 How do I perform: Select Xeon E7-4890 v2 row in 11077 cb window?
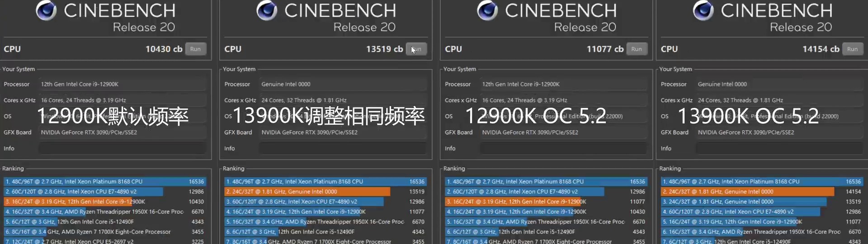546,192
